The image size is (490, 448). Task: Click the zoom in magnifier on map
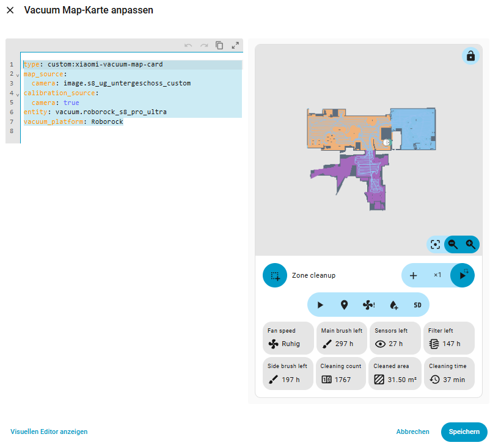coord(470,244)
